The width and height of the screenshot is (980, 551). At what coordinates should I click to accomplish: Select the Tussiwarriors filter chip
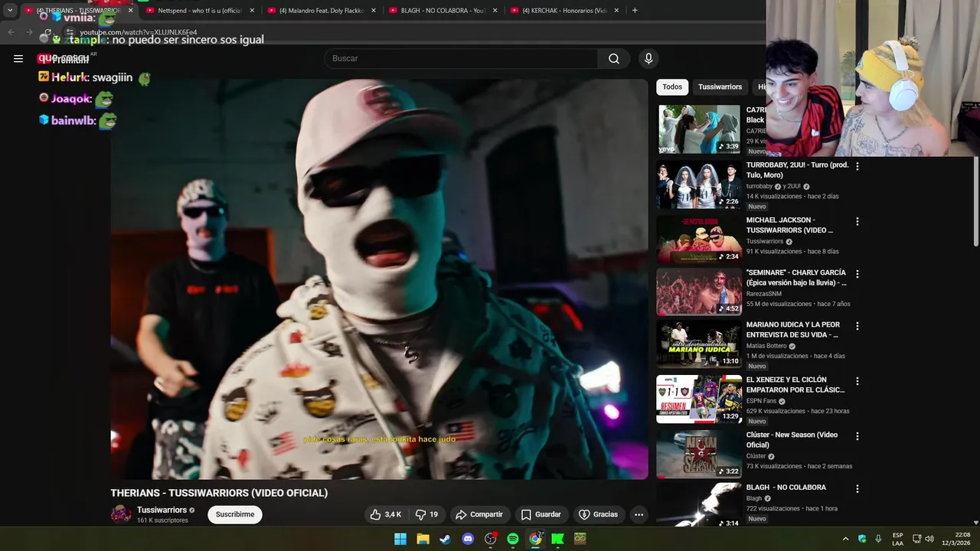coord(720,87)
